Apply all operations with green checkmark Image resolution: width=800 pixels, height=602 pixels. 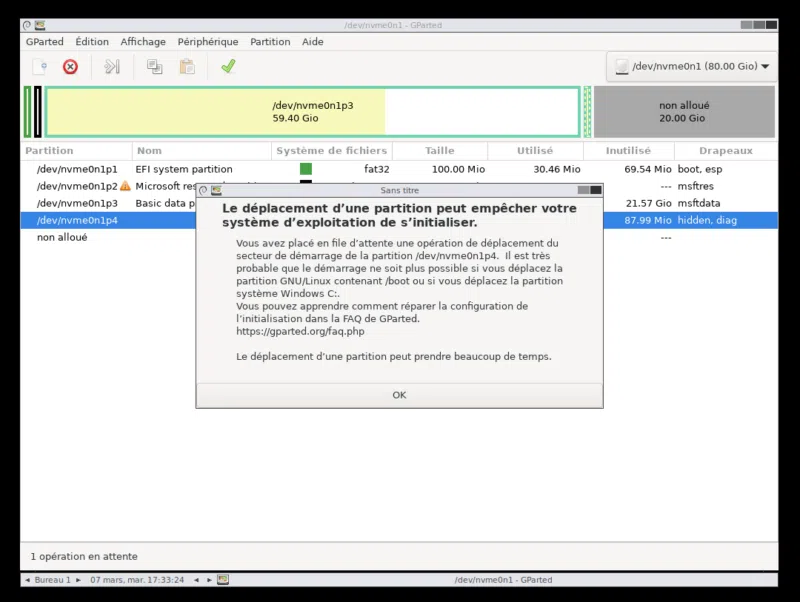coord(228,67)
